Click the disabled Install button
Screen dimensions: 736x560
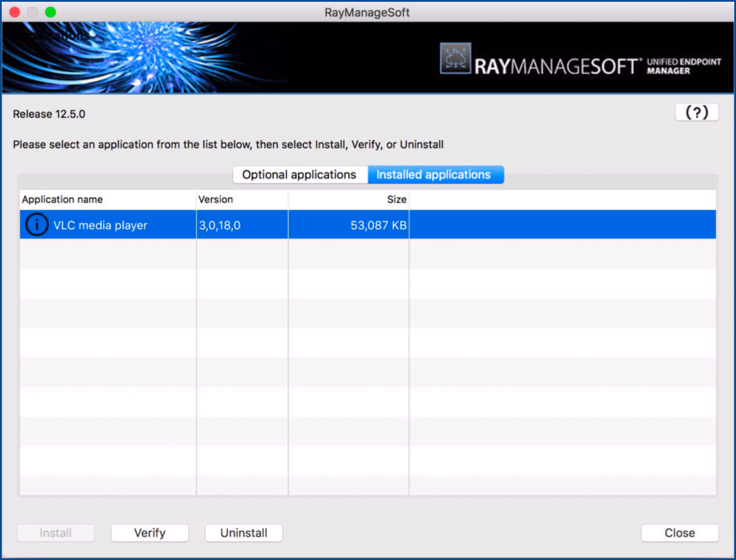pyautogui.click(x=56, y=533)
